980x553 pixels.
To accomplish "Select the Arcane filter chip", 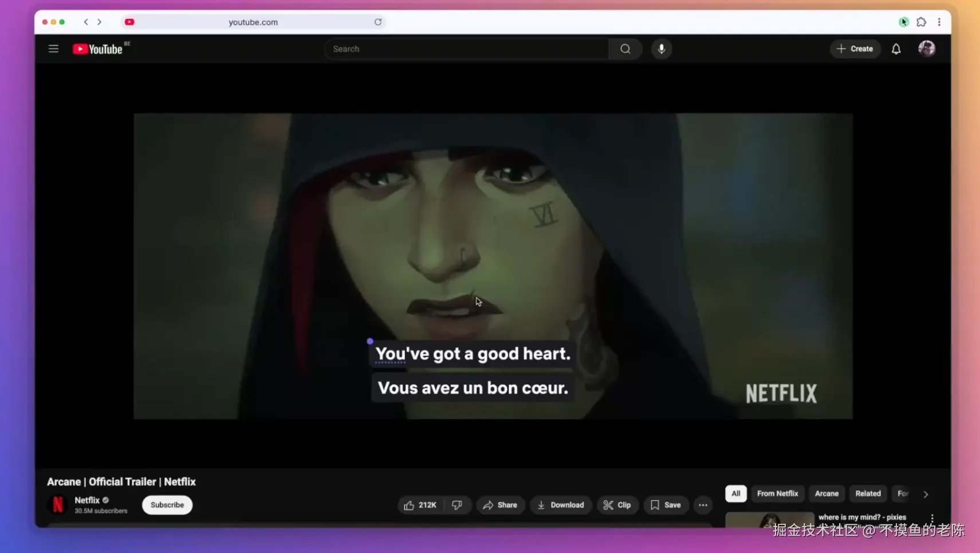I will click(826, 493).
